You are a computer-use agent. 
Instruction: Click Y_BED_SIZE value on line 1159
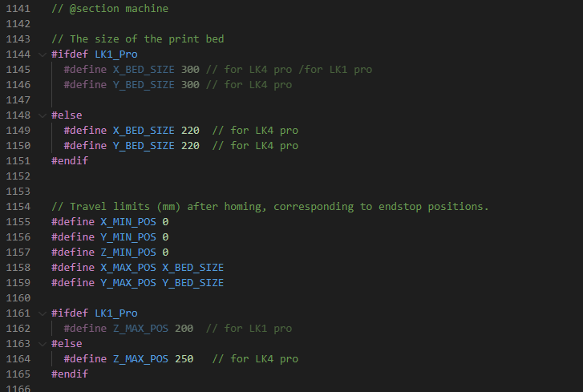pyautogui.click(x=192, y=283)
